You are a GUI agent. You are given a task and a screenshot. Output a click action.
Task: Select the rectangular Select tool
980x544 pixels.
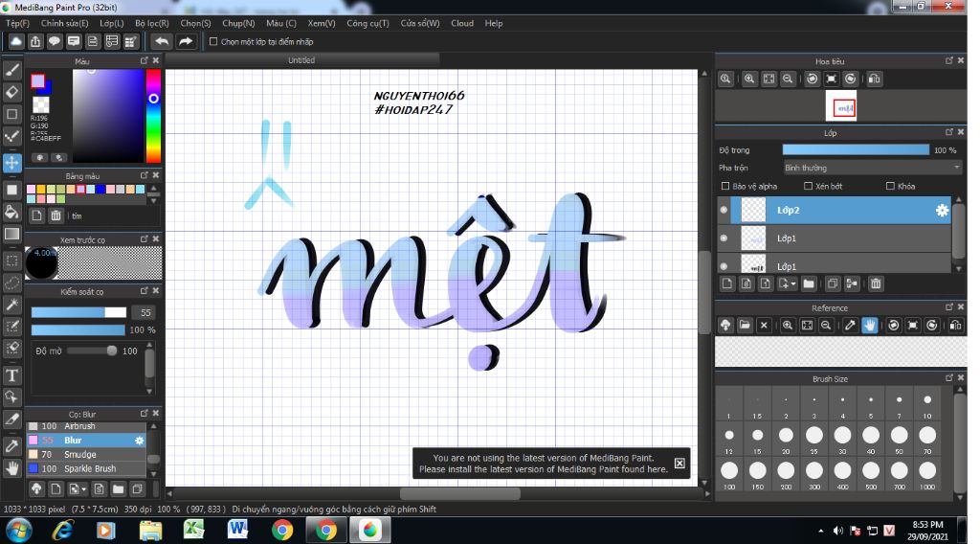pyautogui.click(x=11, y=261)
